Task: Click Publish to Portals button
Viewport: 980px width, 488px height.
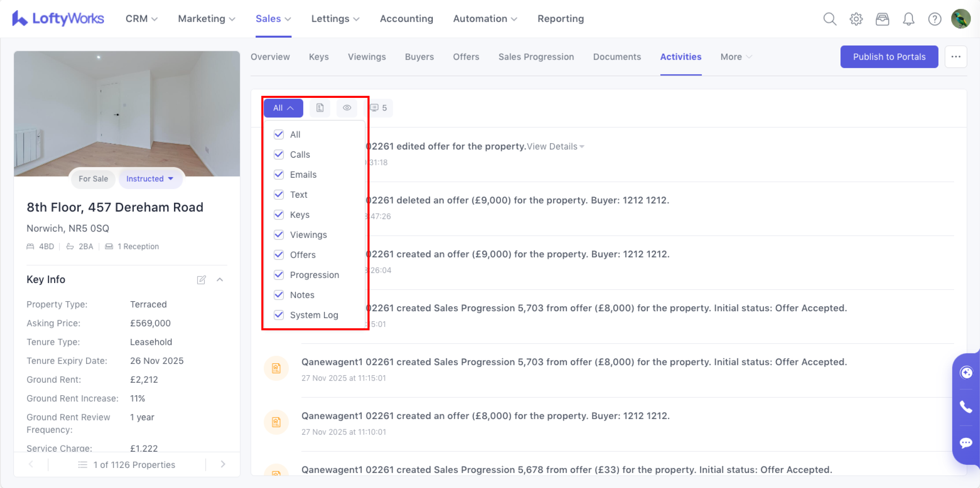Action: [889, 57]
